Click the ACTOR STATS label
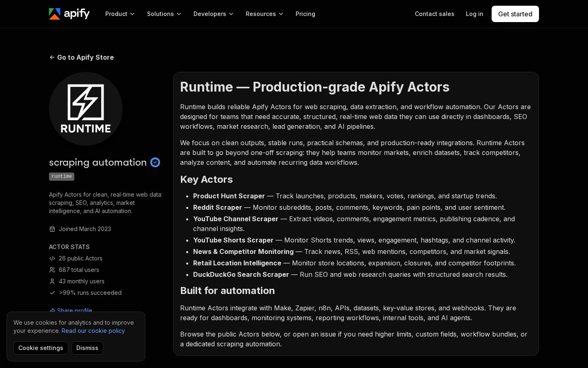 point(69,247)
